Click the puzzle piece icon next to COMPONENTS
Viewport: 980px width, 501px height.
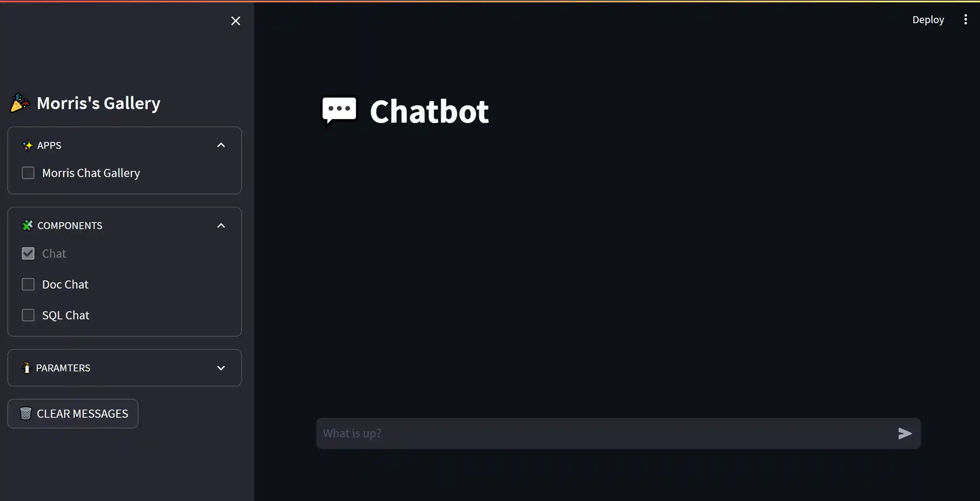coord(27,226)
